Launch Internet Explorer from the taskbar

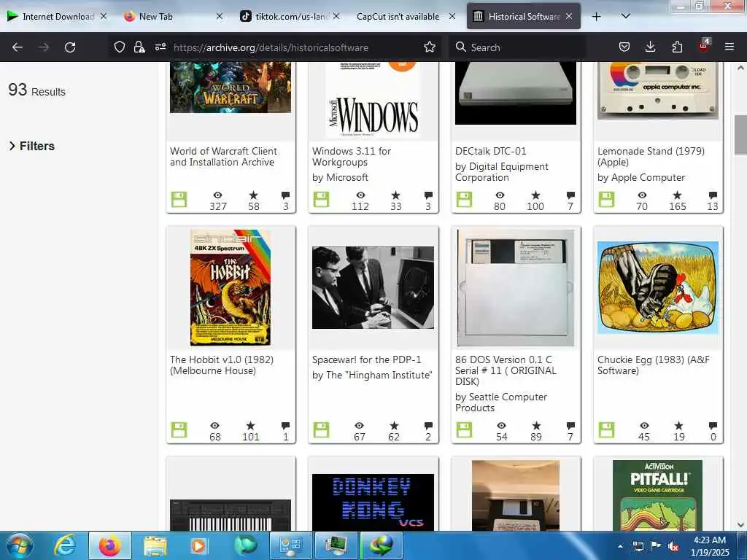pyautogui.click(x=65, y=545)
